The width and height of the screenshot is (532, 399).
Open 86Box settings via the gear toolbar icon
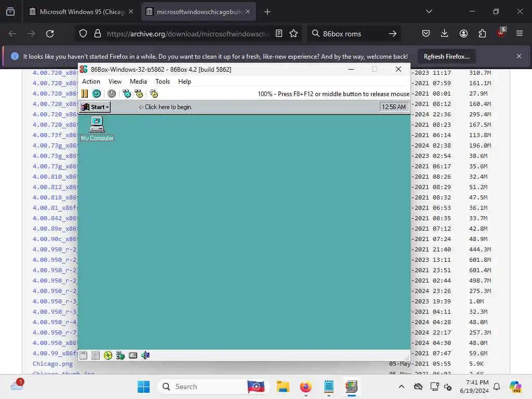point(154,94)
